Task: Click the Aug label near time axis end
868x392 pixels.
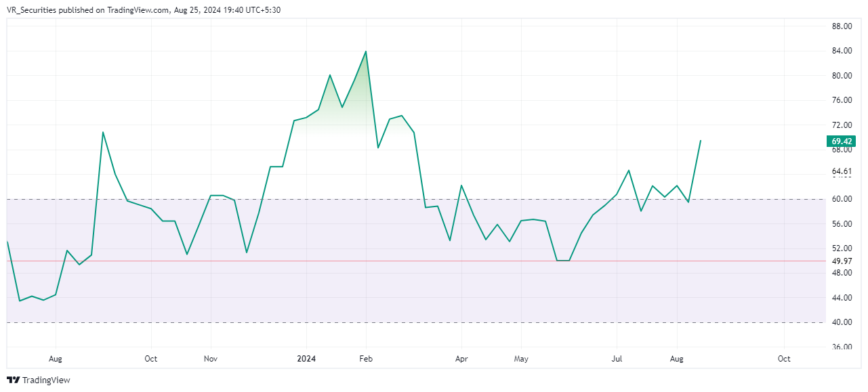Action: 676,359
